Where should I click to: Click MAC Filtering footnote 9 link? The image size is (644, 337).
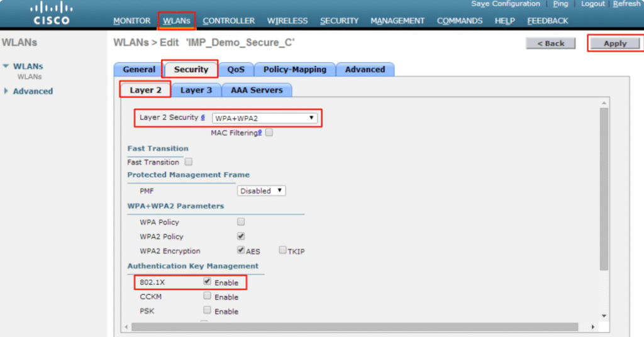click(260, 133)
